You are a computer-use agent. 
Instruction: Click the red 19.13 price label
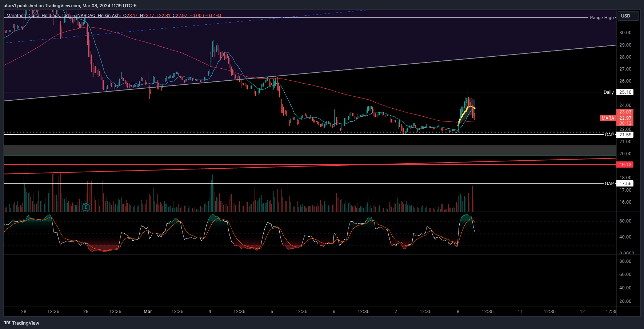pos(625,165)
